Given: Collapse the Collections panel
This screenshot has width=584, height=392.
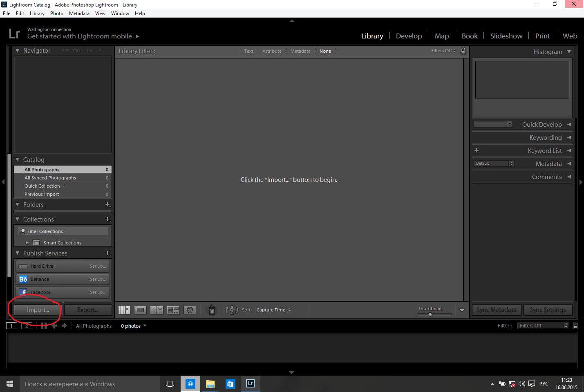Looking at the screenshot, I should (17, 219).
